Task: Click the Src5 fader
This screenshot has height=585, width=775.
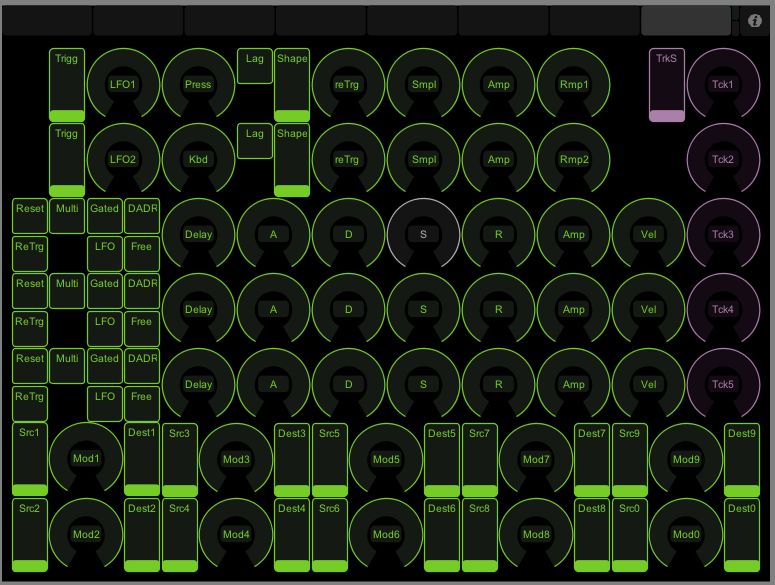Action: click(x=330, y=460)
